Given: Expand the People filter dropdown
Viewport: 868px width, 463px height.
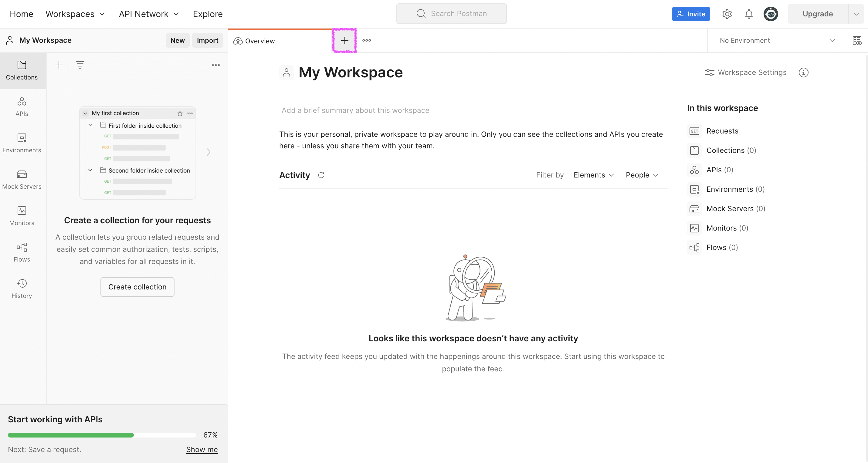Looking at the screenshot, I should [x=642, y=175].
